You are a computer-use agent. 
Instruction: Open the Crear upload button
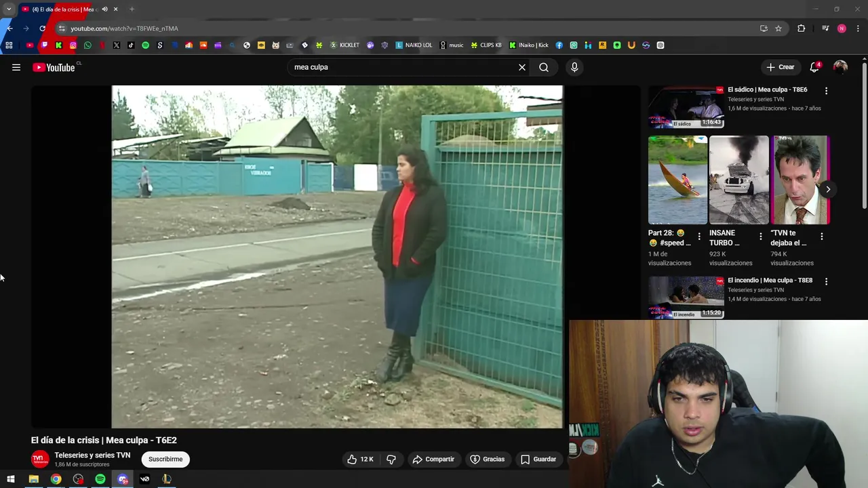click(780, 67)
